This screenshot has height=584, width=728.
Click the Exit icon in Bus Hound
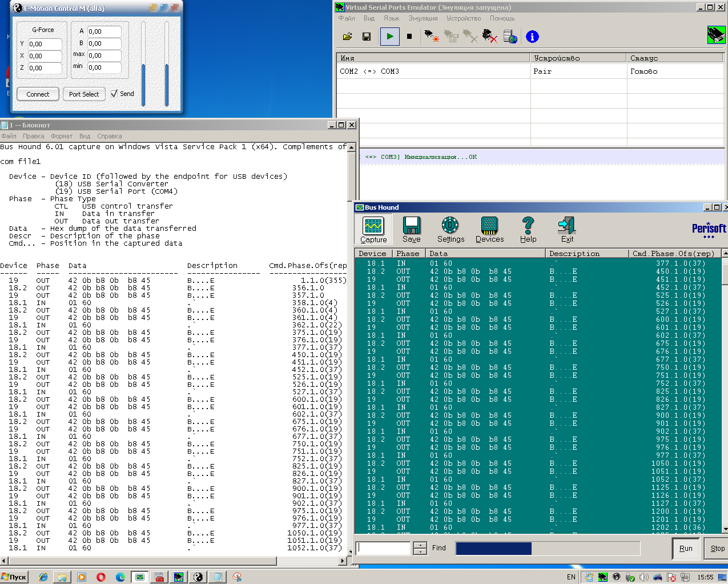[x=567, y=230]
